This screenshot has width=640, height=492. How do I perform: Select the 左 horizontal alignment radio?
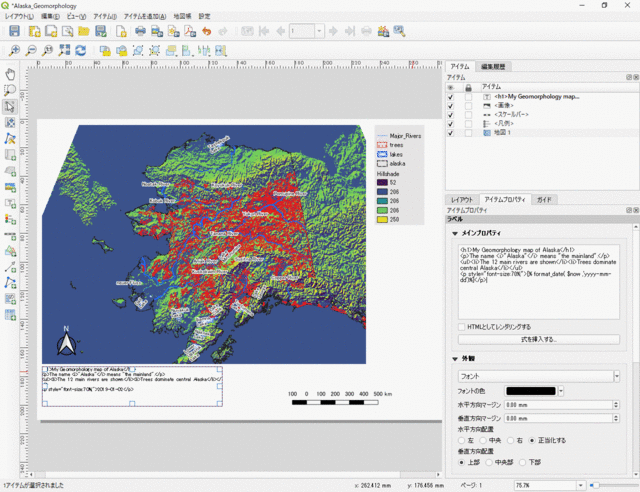coord(462,440)
